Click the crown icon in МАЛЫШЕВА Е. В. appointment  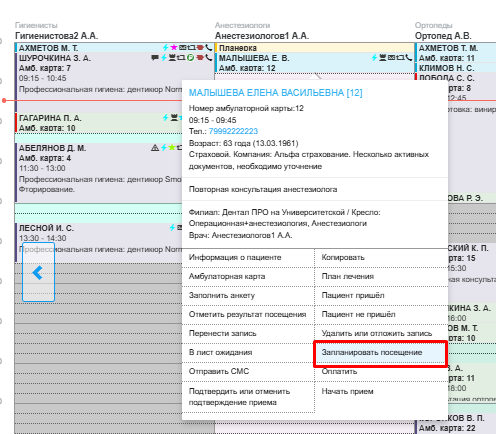coord(383,58)
